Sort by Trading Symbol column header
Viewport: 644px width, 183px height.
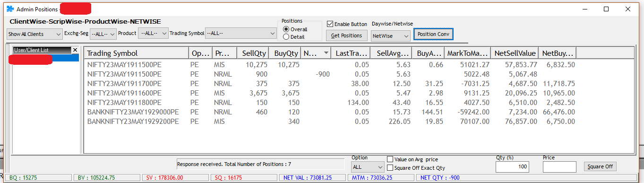tap(136, 53)
